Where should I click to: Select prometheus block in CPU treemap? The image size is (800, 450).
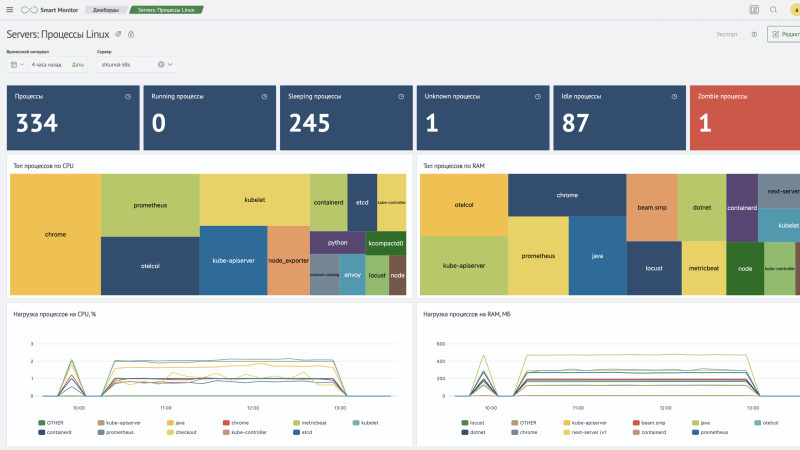[150, 205]
